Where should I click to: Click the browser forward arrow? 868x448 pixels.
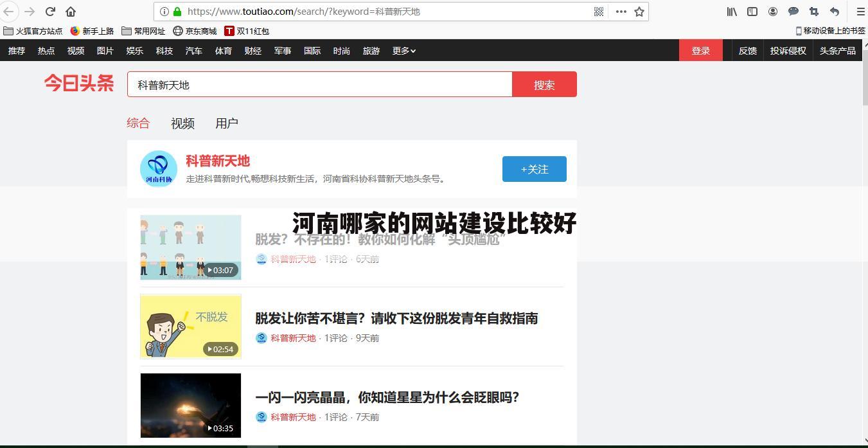pyautogui.click(x=30, y=12)
